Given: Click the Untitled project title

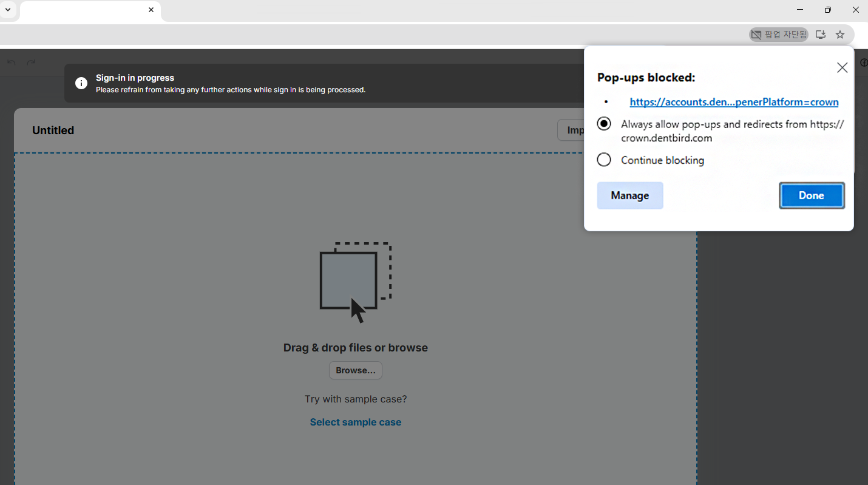Looking at the screenshot, I should pyautogui.click(x=53, y=131).
